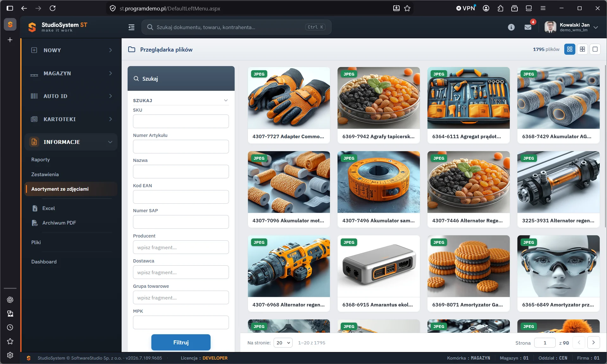This screenshot has width=607, height=364.
Task: Click the StudioSystem logo icon in sidebar strip
Action: point(10,24)
